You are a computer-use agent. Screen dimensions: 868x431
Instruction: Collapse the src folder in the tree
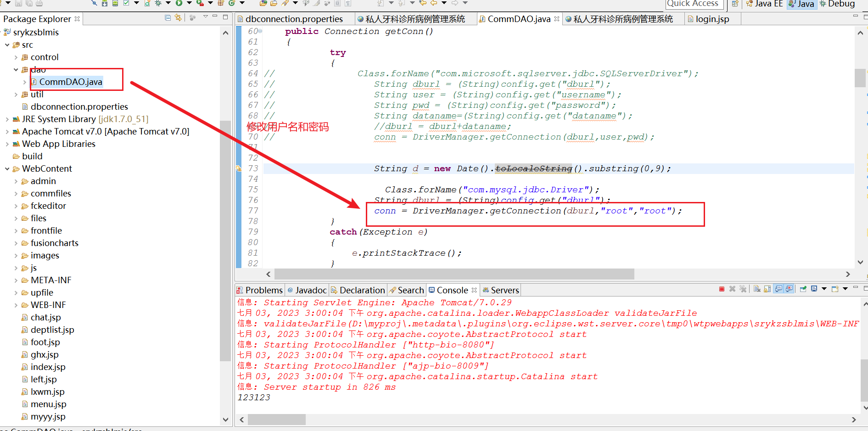click(x=7, y=45)
